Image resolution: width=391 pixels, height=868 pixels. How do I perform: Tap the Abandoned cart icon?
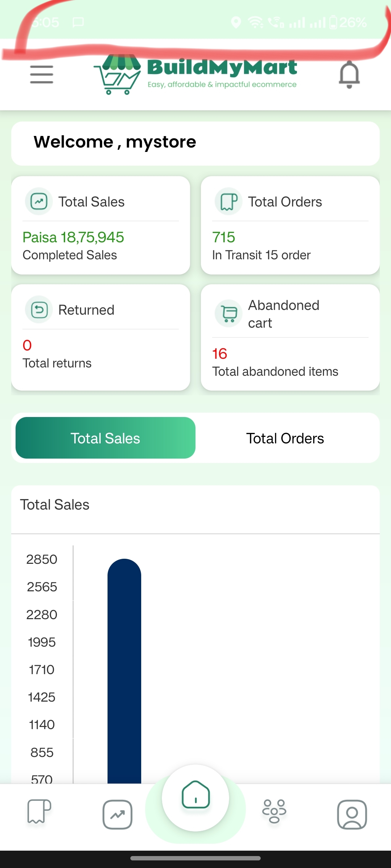point(228,314)
